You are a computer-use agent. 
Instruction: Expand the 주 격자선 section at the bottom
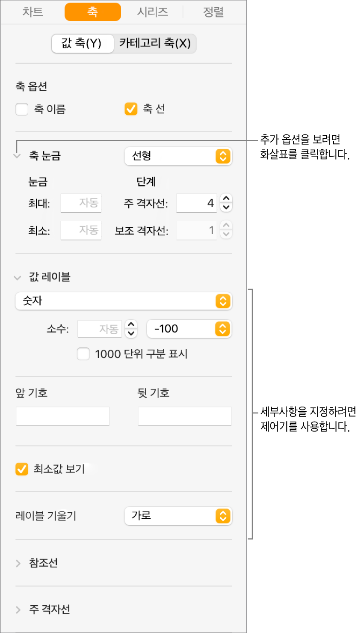[18, 610]
